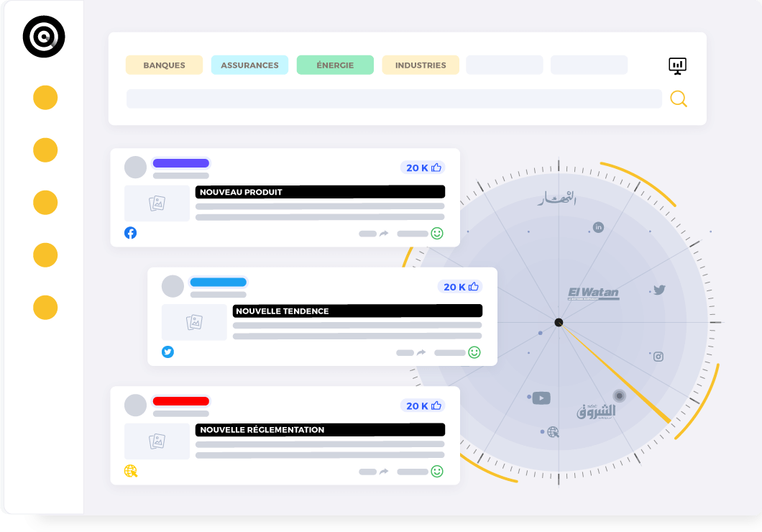
Task: Select the Instagram icon on the radar
Action: [x=658, y=357]
